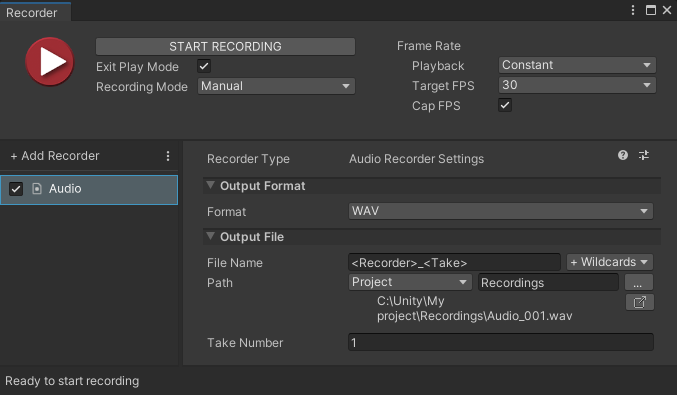This screenshot has height=395, width=677.
Task: Open the output file location icon
Action: click(639, 302)
